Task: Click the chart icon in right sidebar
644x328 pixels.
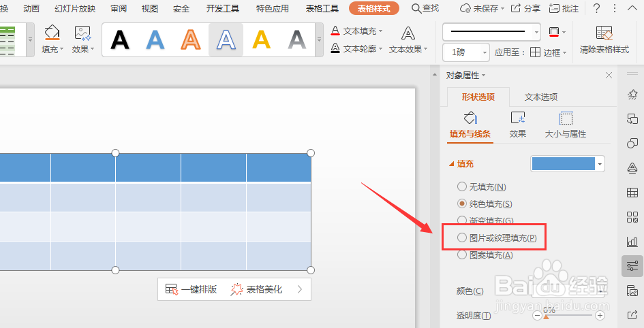Action: (632, 242)
